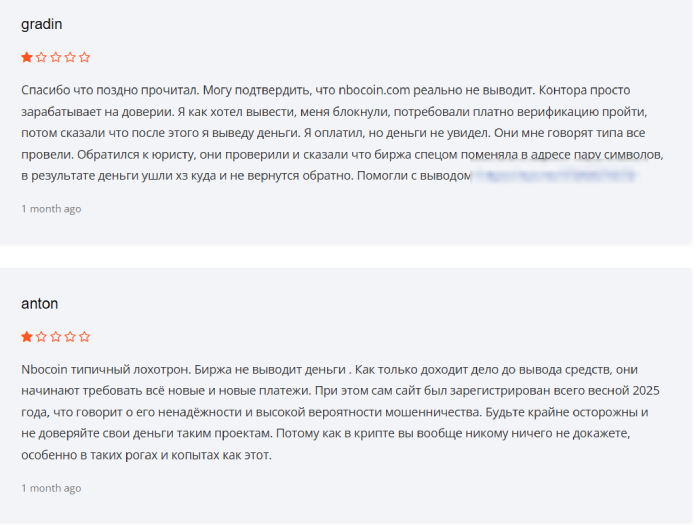Viewport: 700px width, 525px height.
Task: Click gradin's review text paragraph
Action: pos(342,133)
